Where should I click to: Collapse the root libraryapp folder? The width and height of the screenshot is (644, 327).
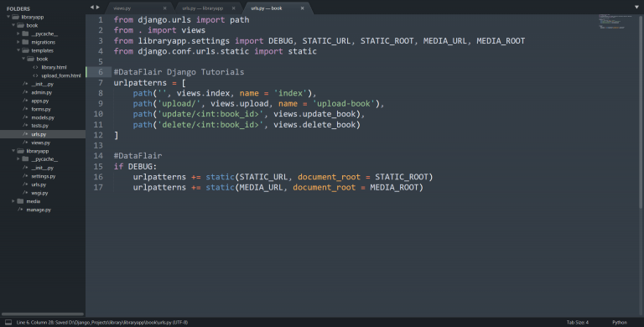[x=8, y=17]
